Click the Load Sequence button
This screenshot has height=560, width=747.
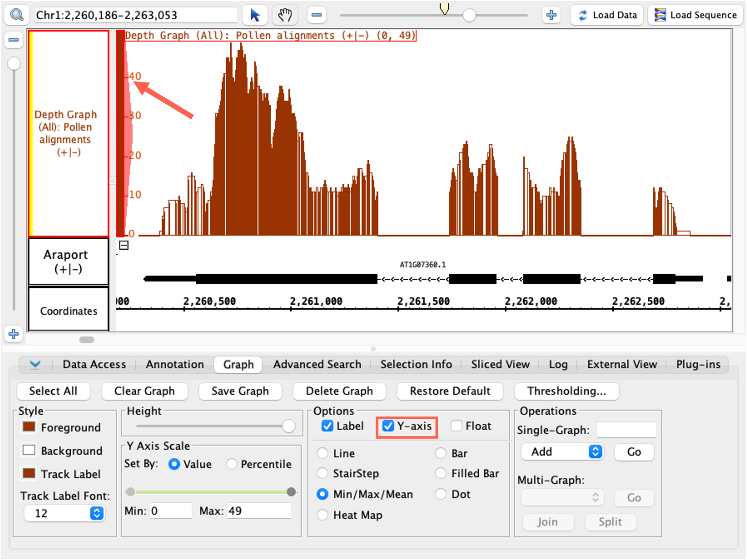coord(695,15)
